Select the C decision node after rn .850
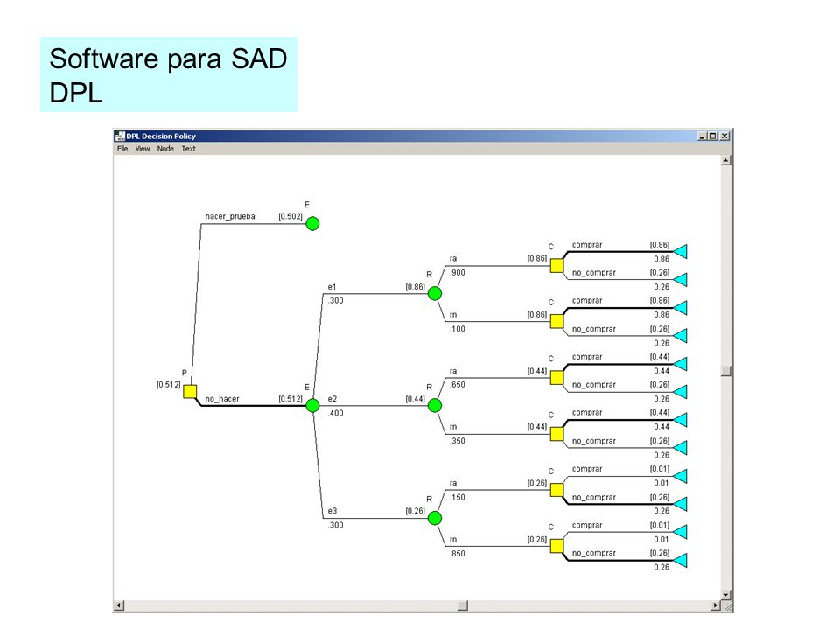Image resolution: width=840 pixels, height=630 pixels. [x=557, y=546]
